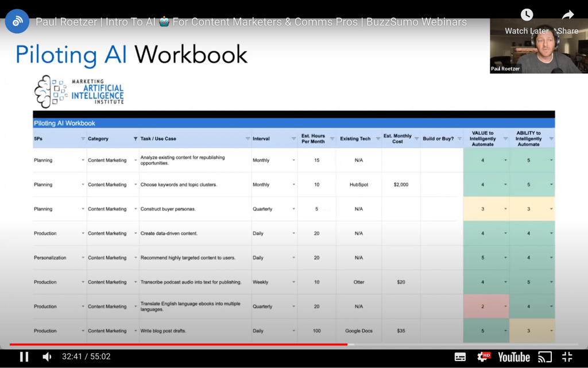Expand the Interval column filter arrow
Image resolution: width=588 pixels, height=368 pixels.
tap(293, 139)
